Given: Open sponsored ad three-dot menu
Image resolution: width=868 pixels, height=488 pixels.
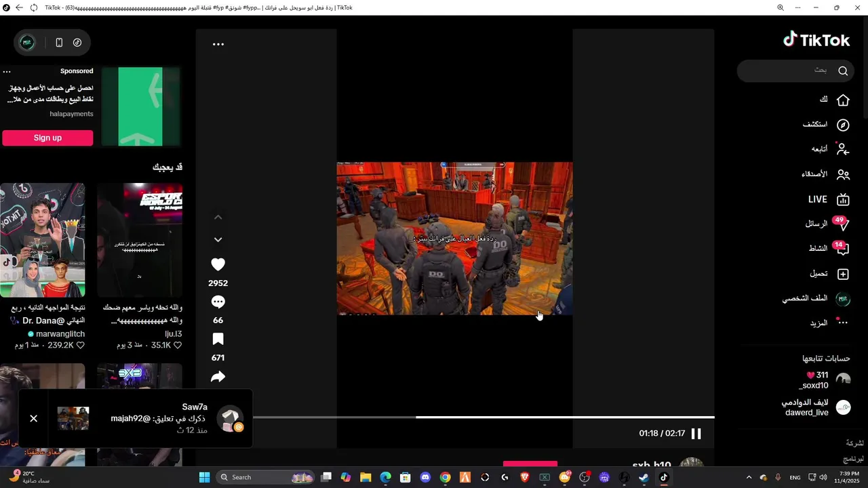Looking at the screenshot, I should [x=7, y=71].
